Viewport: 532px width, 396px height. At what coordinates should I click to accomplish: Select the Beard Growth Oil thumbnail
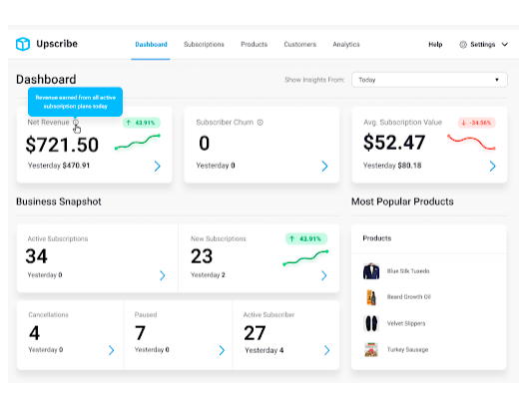tap(371, 297)
